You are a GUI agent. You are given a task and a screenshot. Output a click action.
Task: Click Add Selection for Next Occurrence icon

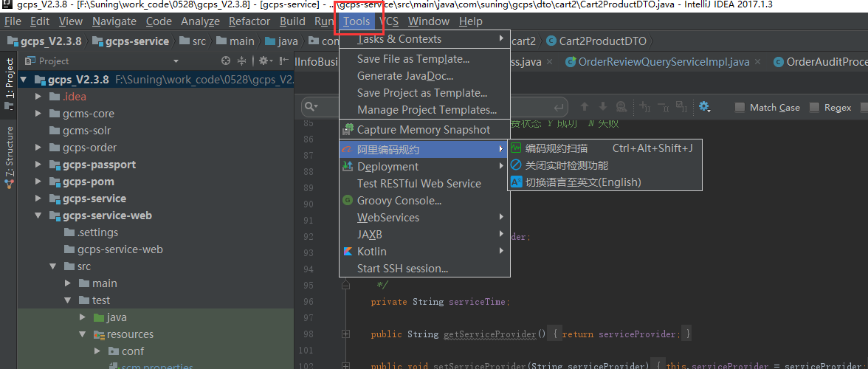645,106
